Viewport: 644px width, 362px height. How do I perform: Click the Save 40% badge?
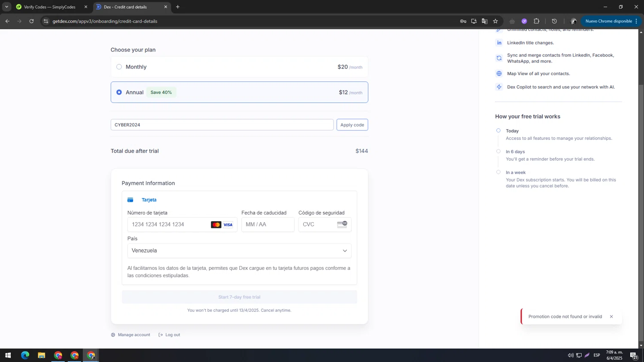161,92
